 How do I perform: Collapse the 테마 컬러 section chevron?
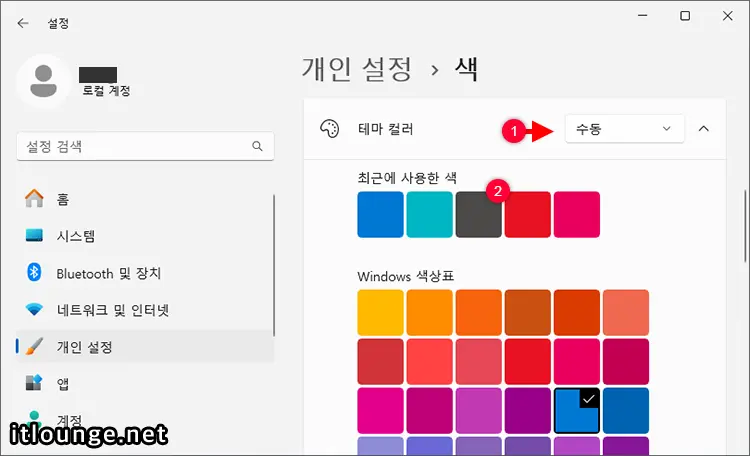click(704, 129)
